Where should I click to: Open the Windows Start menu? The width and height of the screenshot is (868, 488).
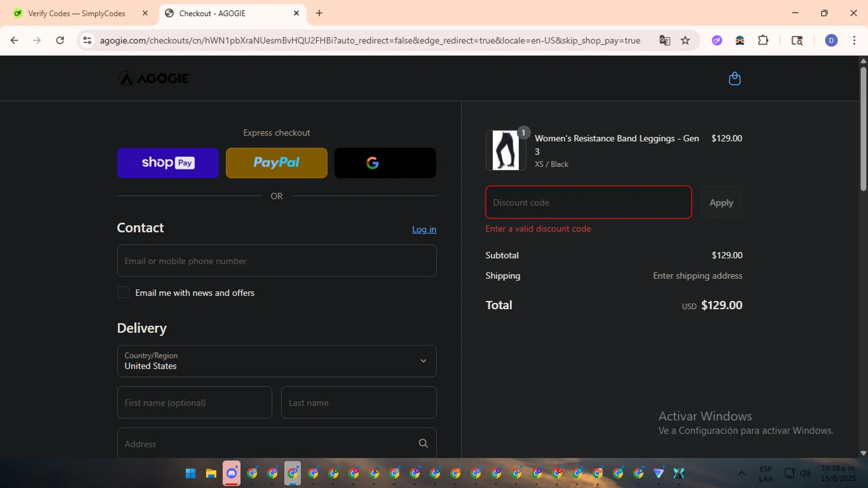click(190, 474)
